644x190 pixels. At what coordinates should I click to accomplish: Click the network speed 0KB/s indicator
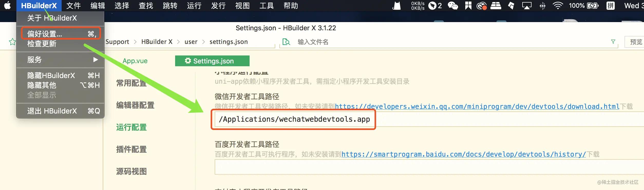418,6
